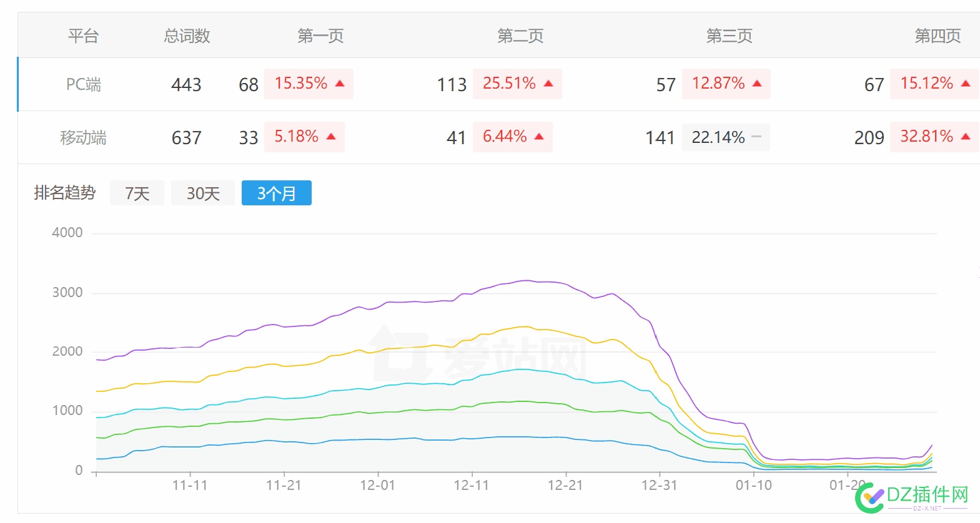The width and height of the screenshot is (980, 523).
Task: Click 移动端 second page count 41
Action: tap(457, 138)
